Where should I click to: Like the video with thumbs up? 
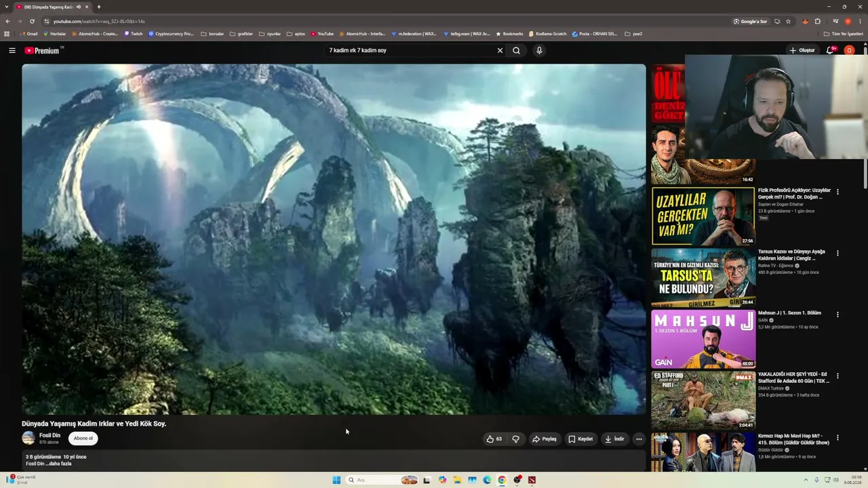pyautogui.click(x=494, y=439)
